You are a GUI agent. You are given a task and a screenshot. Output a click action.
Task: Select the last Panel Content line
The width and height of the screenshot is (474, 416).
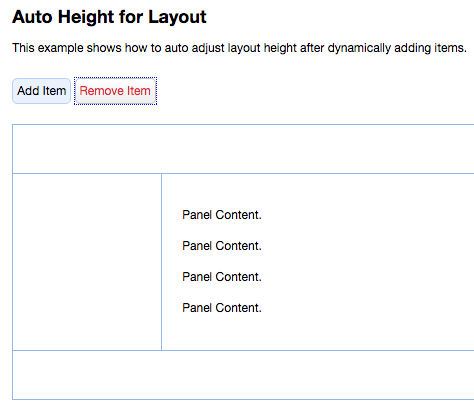[x=222, y=308]
